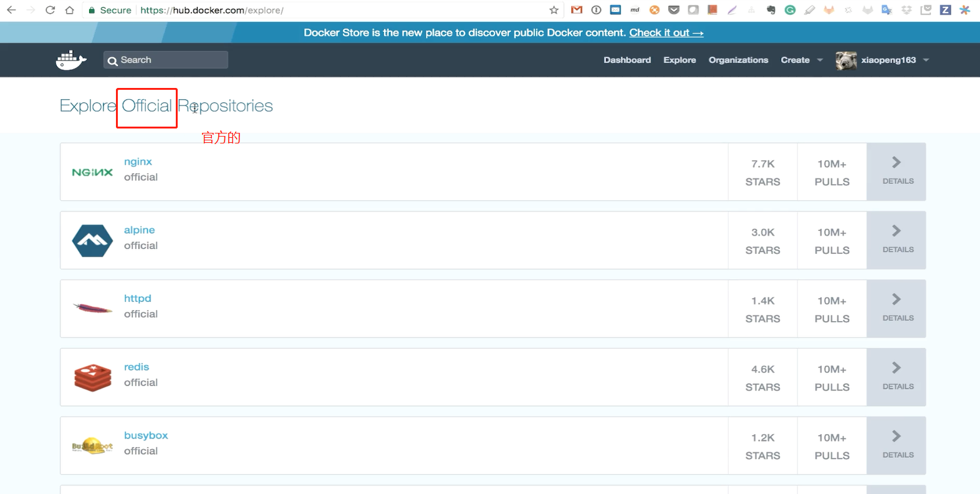The width and height of the screenshot is (980, 494).
Task: Click the xiaopeng163 avatar picture
Action: tap(846, 60)
